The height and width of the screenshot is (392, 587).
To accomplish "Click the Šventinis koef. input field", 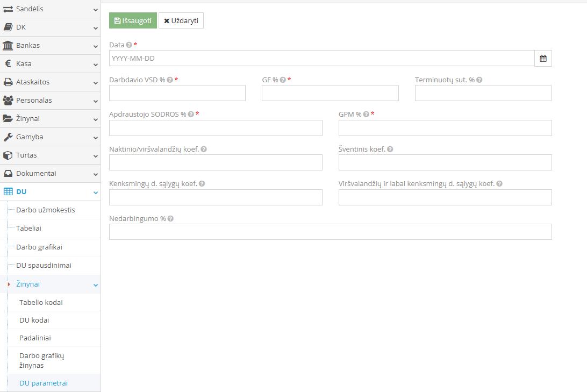I will point(445,162).
